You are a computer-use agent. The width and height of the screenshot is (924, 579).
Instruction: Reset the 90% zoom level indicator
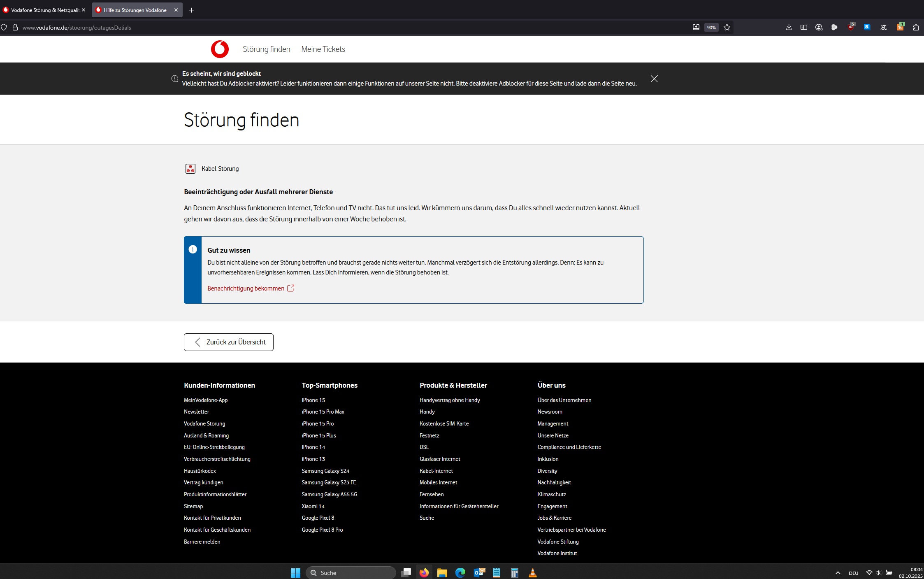[711, 28]
